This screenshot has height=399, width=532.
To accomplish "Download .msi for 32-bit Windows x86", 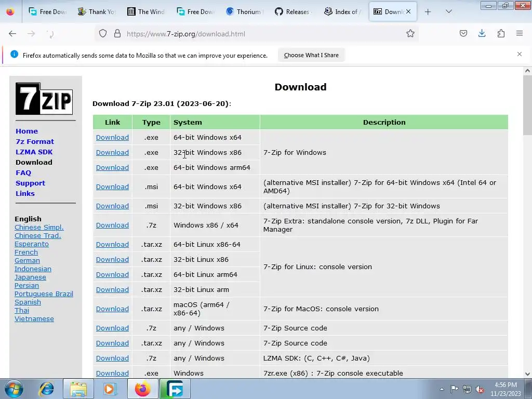I will 112,206.
